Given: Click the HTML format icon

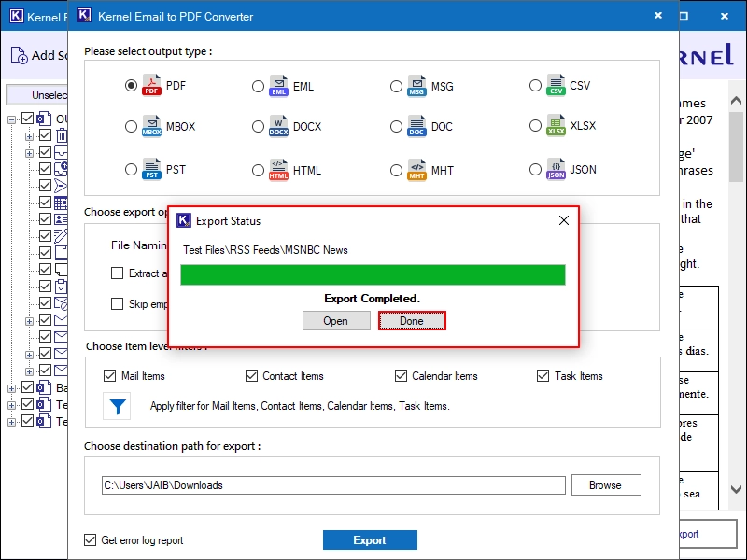Looking at the screenshot, I should click(278, 170).
